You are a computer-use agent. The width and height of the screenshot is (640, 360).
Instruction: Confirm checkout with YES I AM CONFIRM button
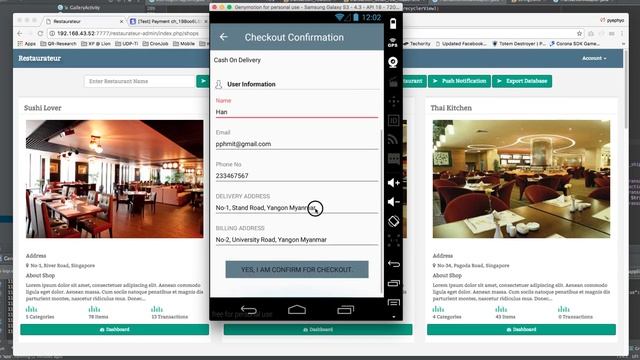pos(297,270)
